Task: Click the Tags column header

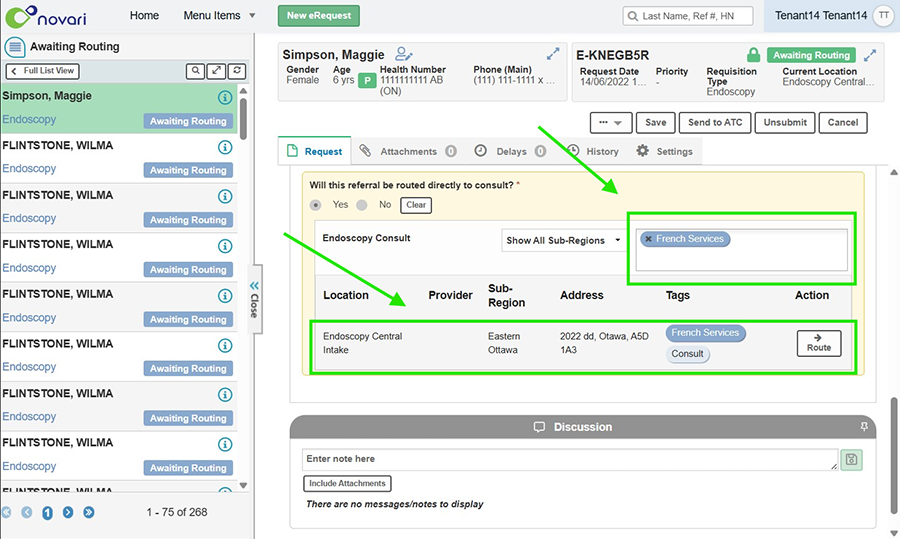Action: point(678,295)
